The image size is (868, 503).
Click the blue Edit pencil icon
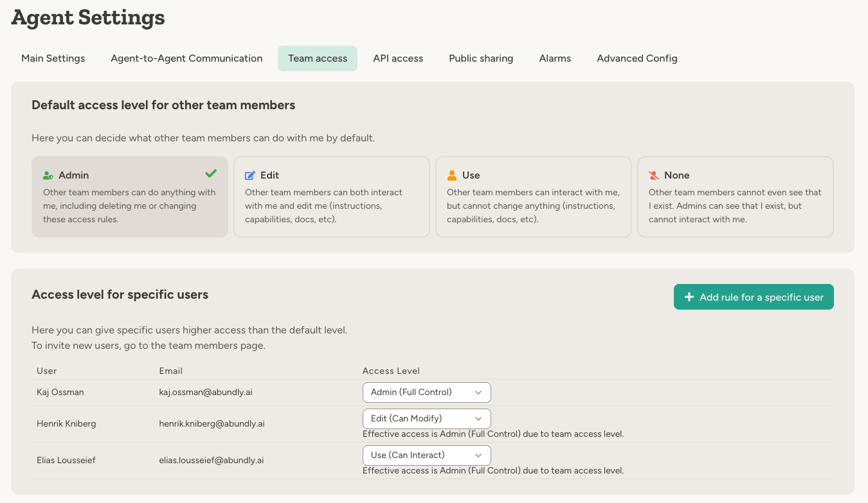click(249, 174)
